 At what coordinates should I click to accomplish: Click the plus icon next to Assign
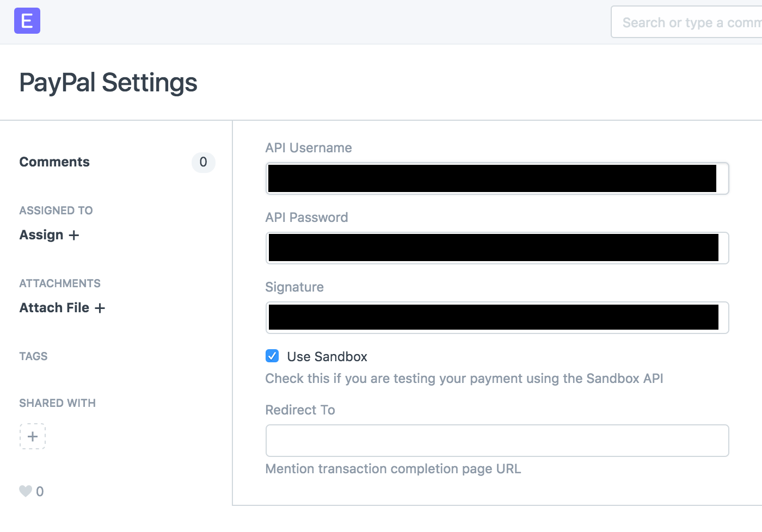click(x=75, y=235)
